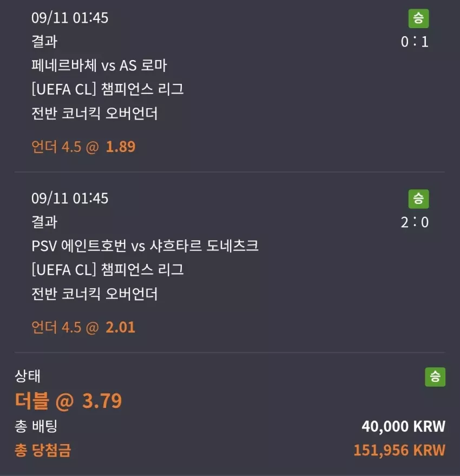Click the second 전반 코너킥 오버언더 market

pyautogui.click(x=94, y=294)
